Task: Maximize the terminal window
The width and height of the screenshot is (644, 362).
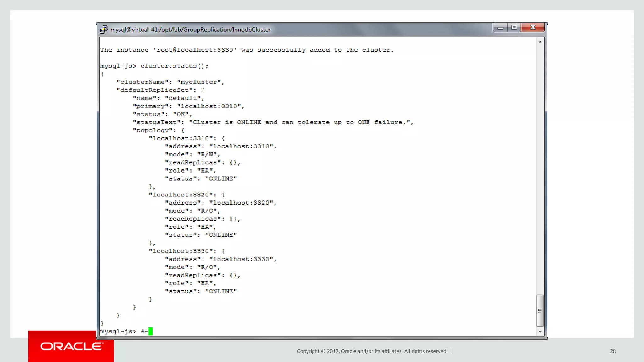Action: pyautogui.click(x=514, y=28)
